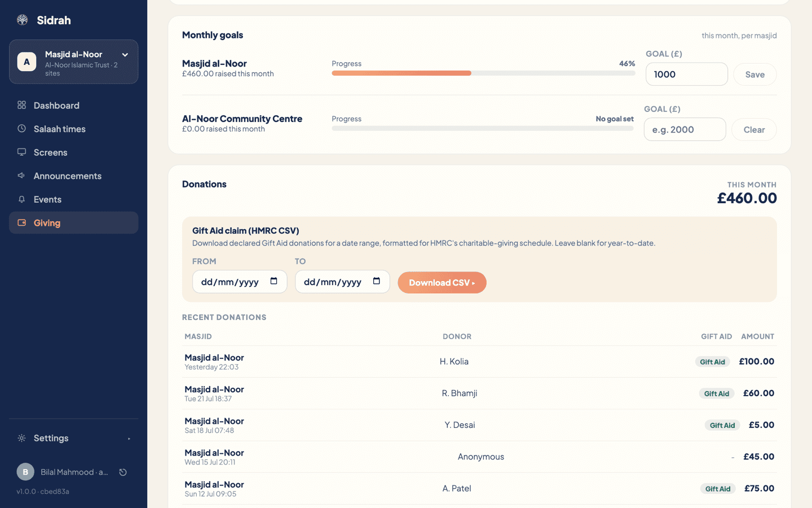Expand the Settings section arrow
The image size is (812, 508).
click(129, 439)
